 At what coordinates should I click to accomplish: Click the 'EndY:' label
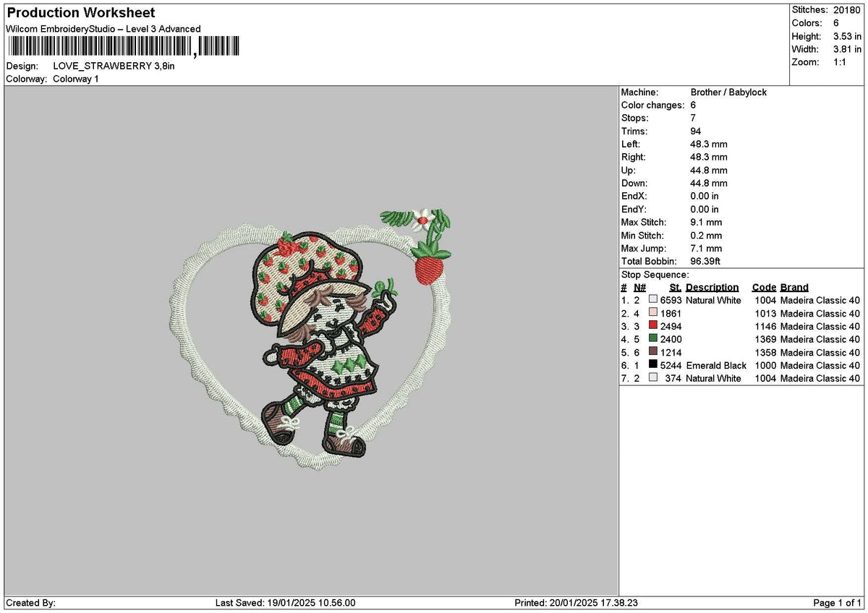pos(634,210)
